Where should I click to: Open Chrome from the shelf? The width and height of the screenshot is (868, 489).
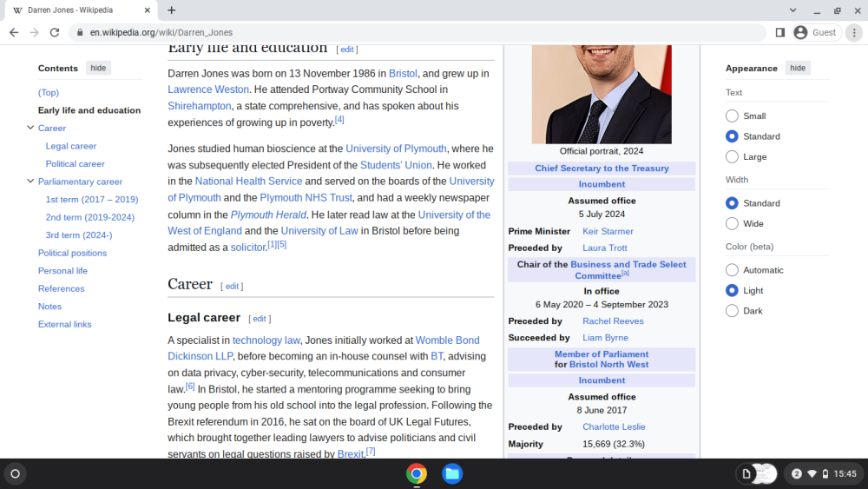(x=417, y=474)
